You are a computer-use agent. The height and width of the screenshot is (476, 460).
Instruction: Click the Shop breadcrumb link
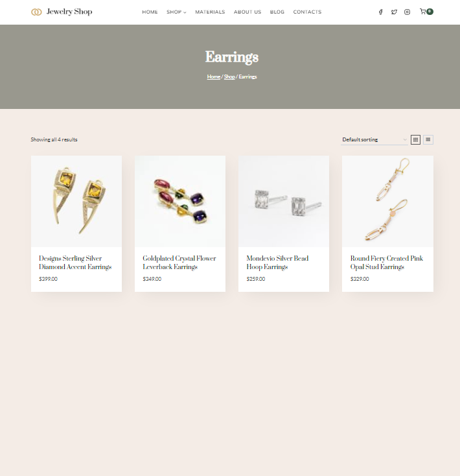tap(229, 77)
